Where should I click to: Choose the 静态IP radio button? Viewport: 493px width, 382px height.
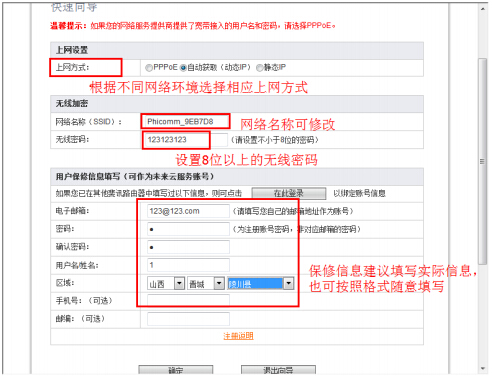(x=259, y=68)
